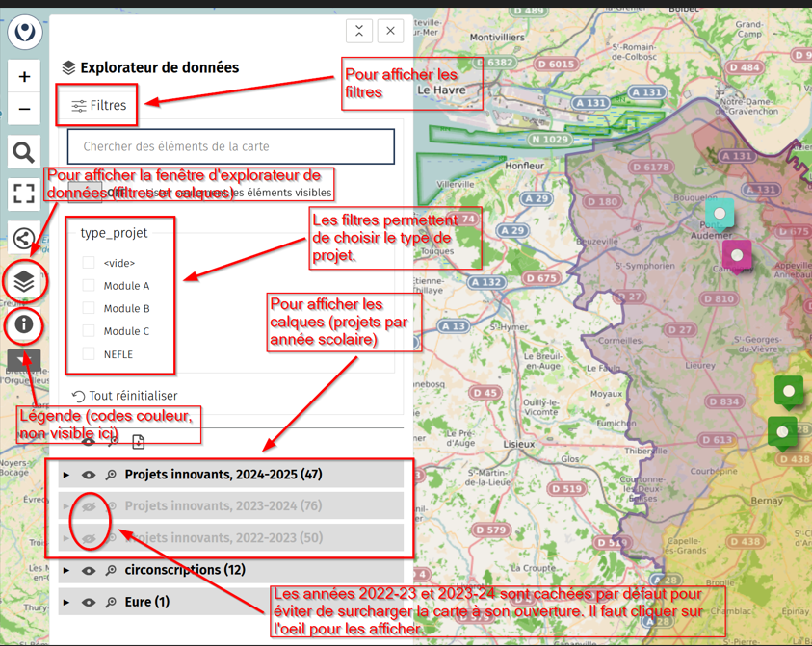Enable the NEFLE project type filter
The height and width of the screenshot is (646, 812).
[89, 353]
